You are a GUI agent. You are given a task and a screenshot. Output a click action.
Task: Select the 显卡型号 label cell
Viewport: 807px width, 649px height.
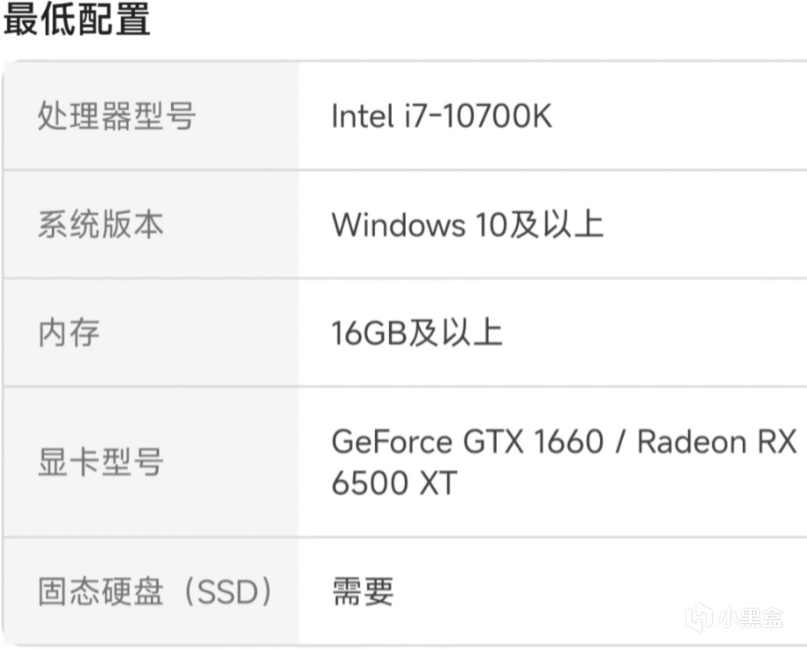(x=100, y=462)
